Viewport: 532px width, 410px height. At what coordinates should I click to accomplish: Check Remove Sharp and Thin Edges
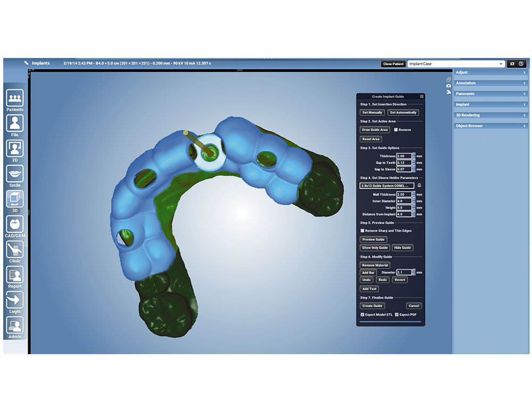pyautogui.click(x=362, y=231)
